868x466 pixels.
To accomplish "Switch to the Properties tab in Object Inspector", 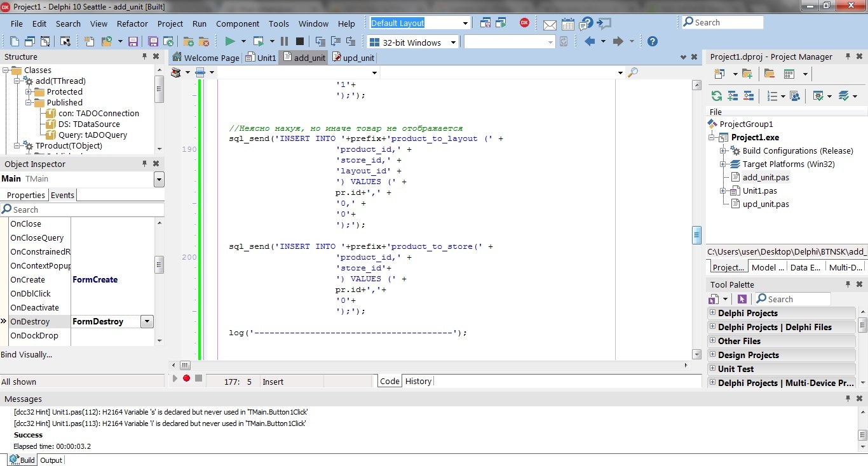I will [25, 195].
